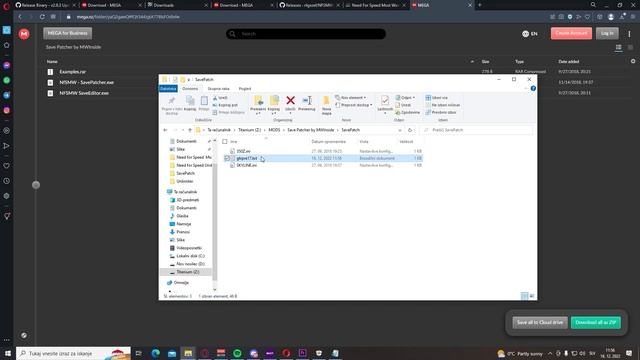Image resolution: width=640 pixels, height=360 pixels.
Task: Click the Rename icon in the Explorer ribbon
Action: 307,100
